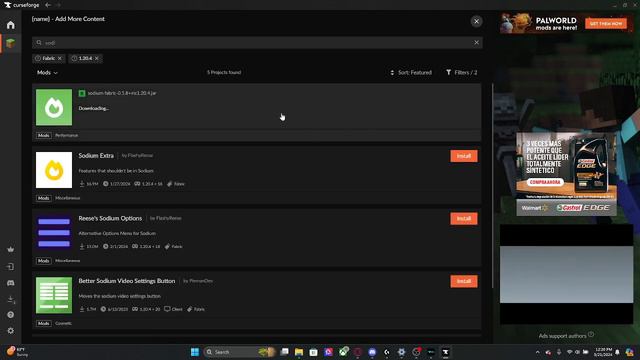Viewport: 640px width, 360px height.
Task: Show hidden tray icons chevron
Action: coord(538,352)
